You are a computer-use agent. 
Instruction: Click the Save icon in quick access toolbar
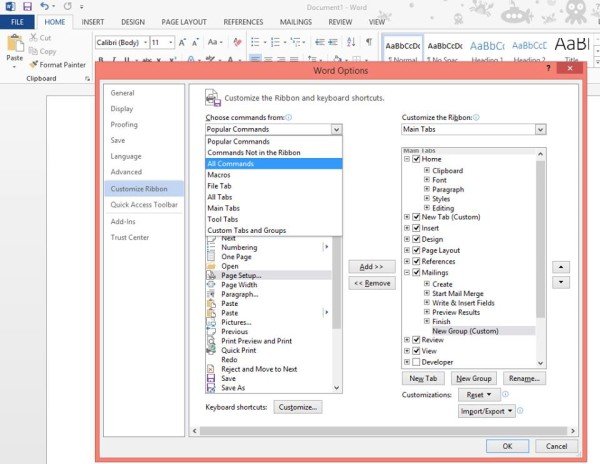[x=27, y=7]
